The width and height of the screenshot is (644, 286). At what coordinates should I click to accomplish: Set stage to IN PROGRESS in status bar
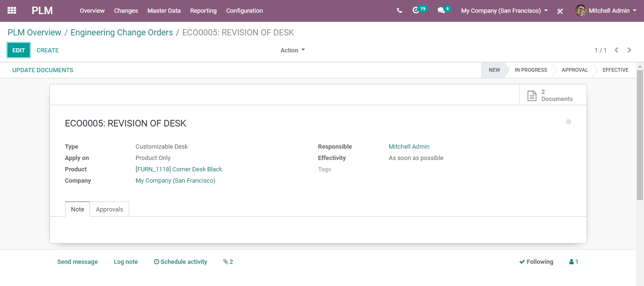coord(530,70)
